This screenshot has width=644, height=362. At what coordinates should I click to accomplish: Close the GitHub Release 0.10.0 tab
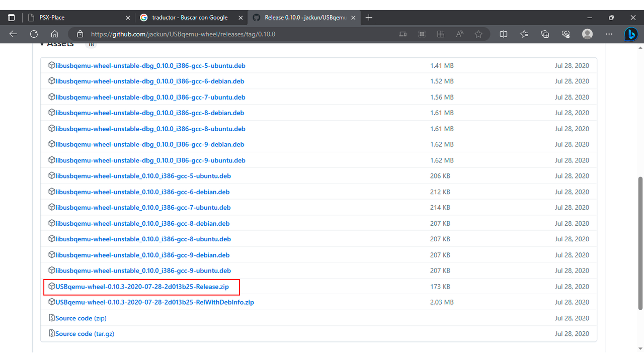pyautogui.click(x=354, y=18)
